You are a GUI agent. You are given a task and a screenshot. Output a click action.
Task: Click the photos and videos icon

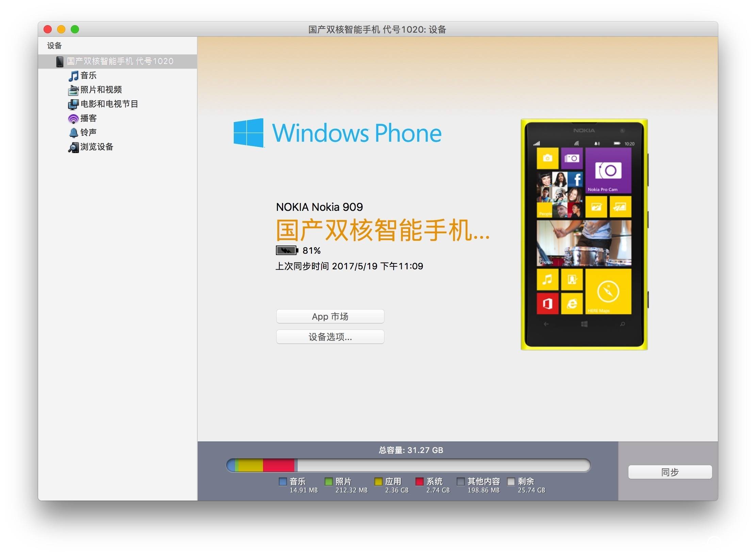(73, 90)
